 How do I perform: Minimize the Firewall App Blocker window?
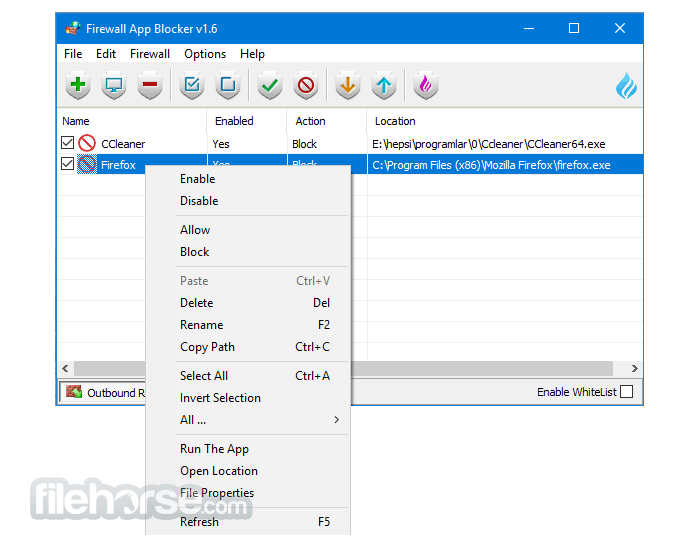[529, 29]
